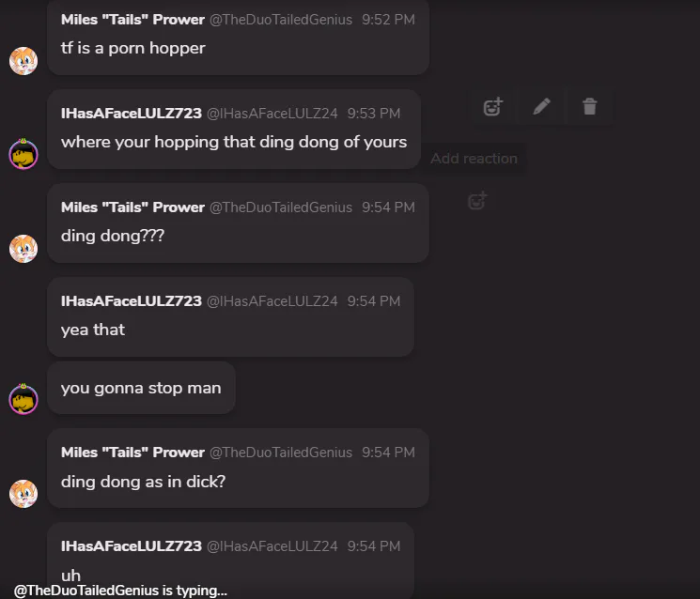Click the pencil edit message icon
Viewport: 700px width, 599px height.
[x=541, y=107]
